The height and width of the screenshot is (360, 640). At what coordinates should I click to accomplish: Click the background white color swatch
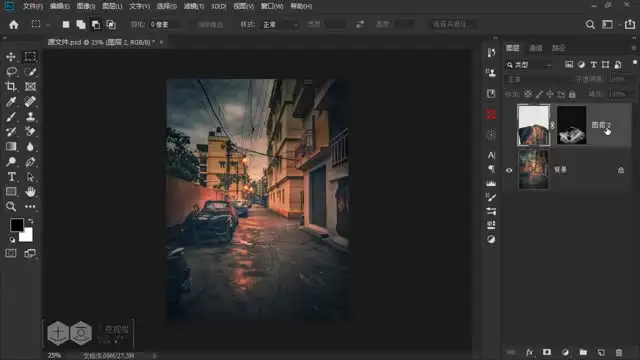pyautogui.click(x=27, y=236)
